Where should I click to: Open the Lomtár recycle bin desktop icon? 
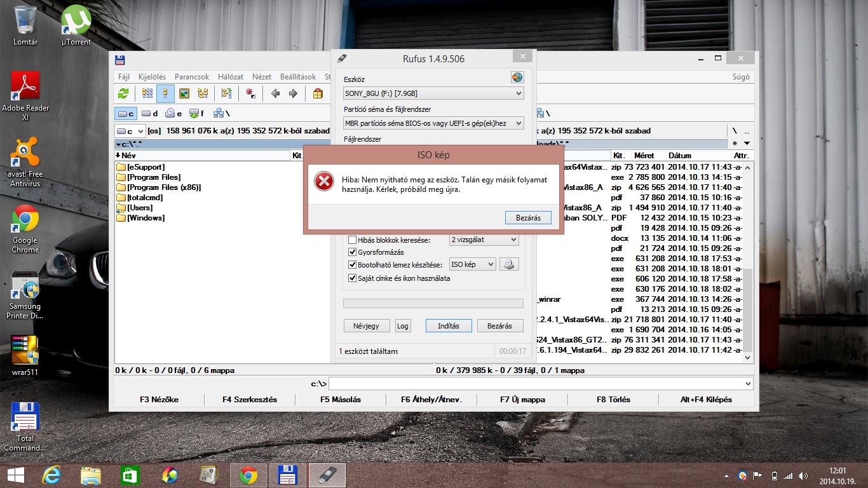(25, 26)
